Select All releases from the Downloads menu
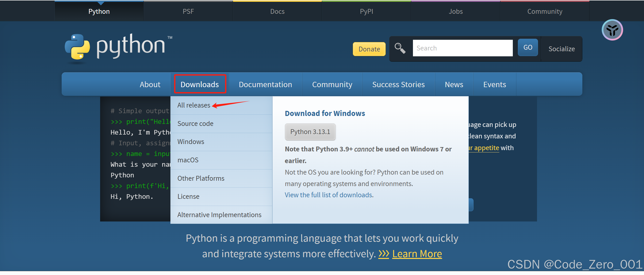 pos(194,105)
